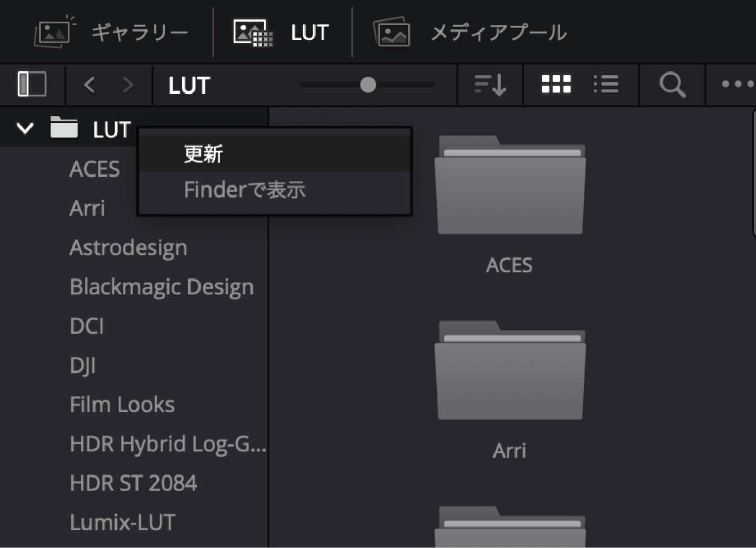Image resolution: width=756 pixels, height=548 pixels.
Task: Select DCI in the sidebar
Action: [x=87, y=326]
